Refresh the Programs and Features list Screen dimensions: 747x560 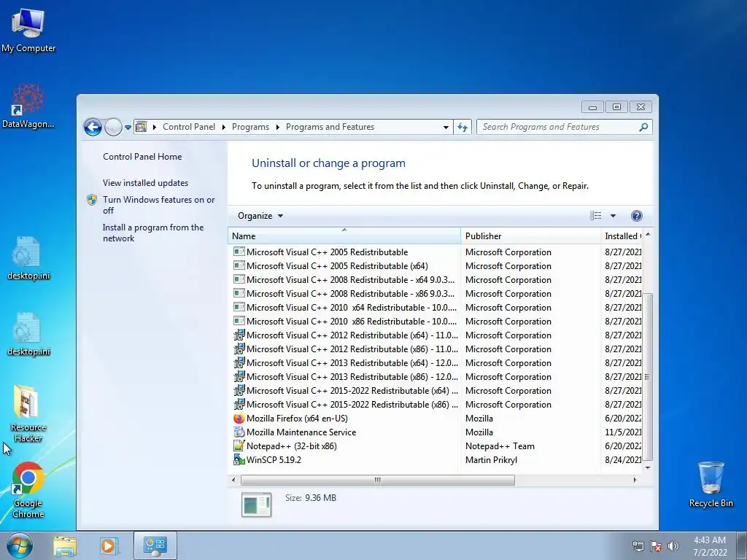462,127
